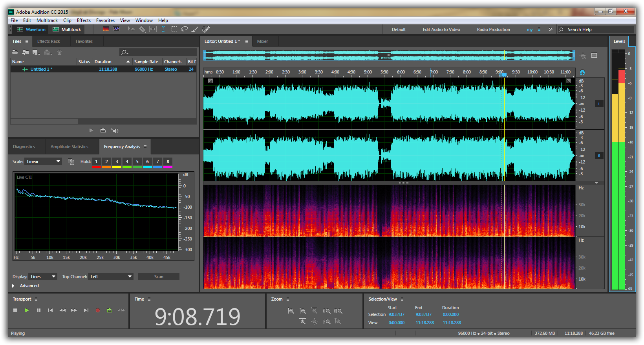Switch to Multitrack view
The width and height of the screenshot is (644, 345).
pyautogui.click(x=67, y=29)
